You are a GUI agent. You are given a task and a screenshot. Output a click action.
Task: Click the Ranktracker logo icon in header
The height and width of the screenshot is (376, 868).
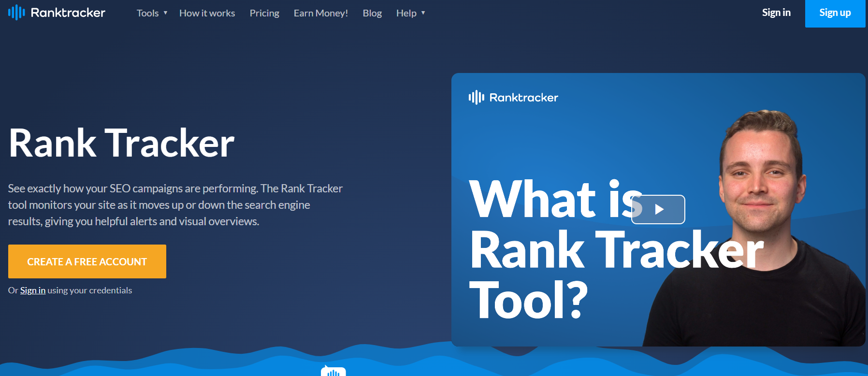(x=16, y=13)
